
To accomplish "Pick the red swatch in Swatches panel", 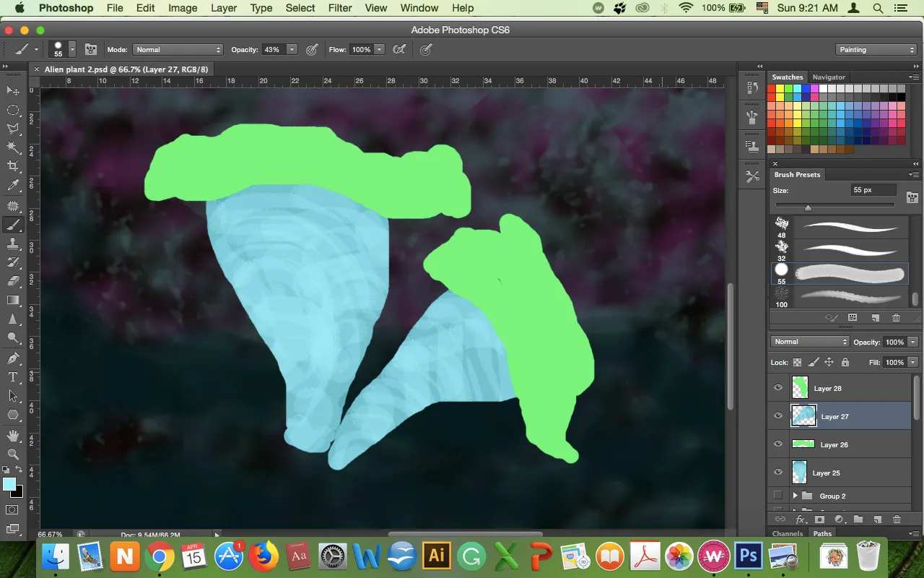I will coord(772,89).
